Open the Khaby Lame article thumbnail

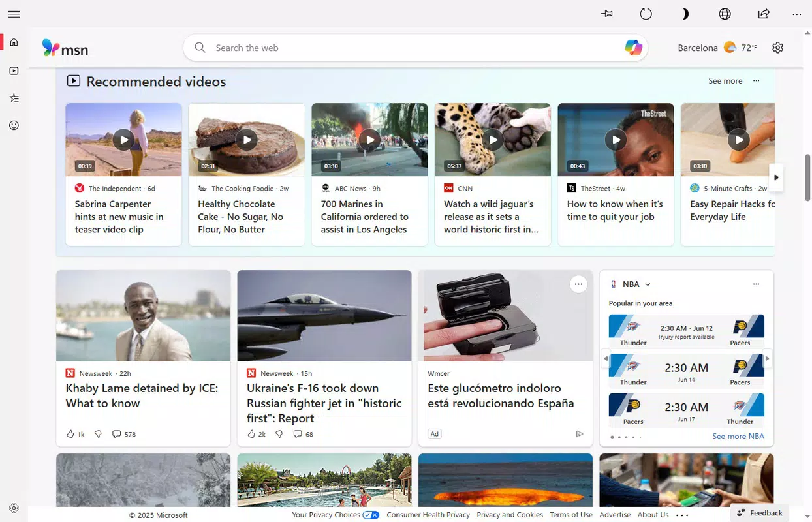point(143,316)
